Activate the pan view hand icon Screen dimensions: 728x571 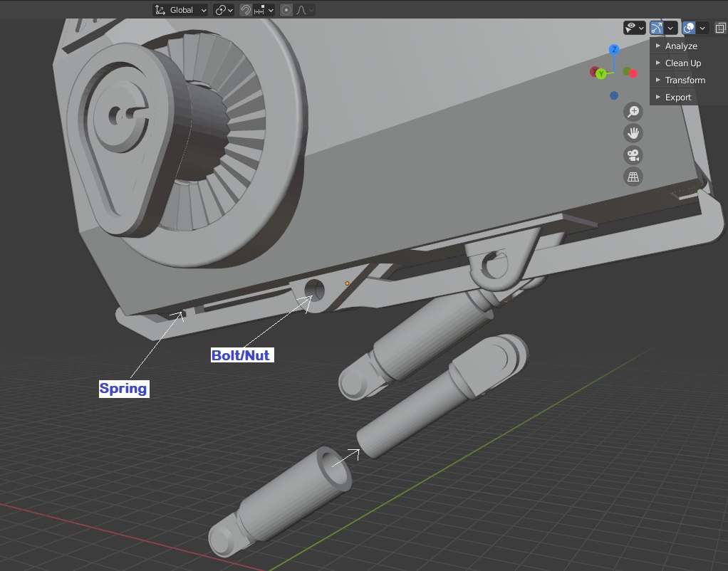633,133
